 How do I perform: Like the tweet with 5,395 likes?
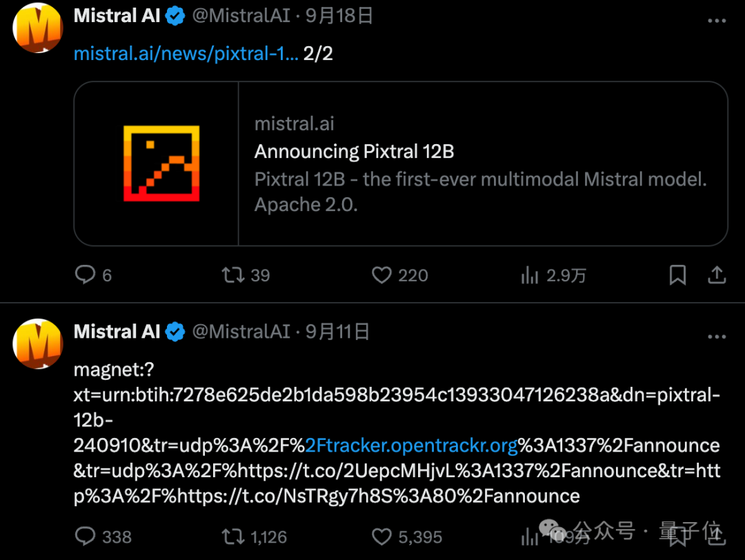tap(382, 537)
